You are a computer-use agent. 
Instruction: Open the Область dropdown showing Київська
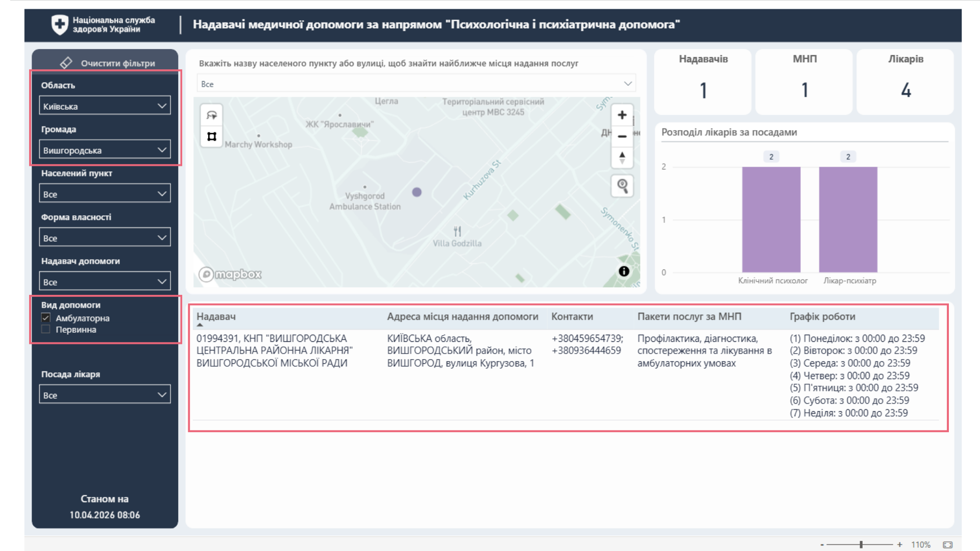click(x=105, y=106)
